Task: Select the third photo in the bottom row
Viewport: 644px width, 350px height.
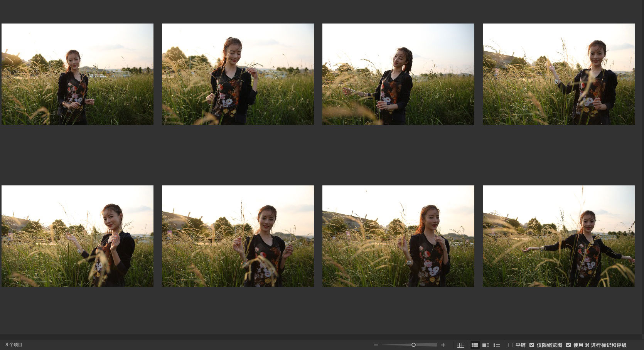Action: (x=398, y=236)
